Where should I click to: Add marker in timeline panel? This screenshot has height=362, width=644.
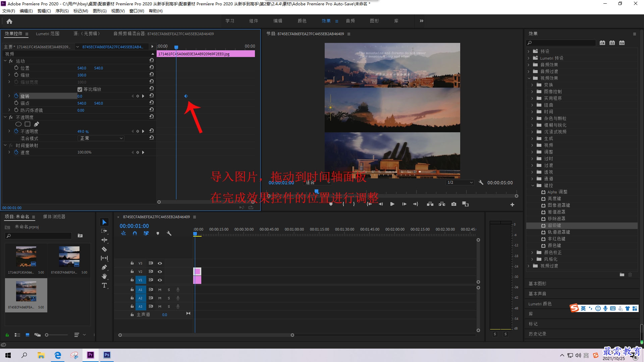pos(158,233)
